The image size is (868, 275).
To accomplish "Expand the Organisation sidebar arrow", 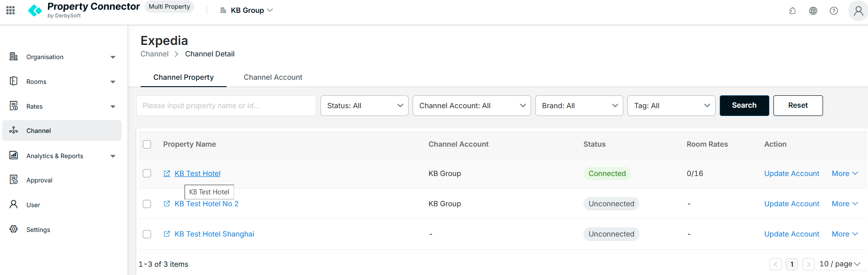I will pos(113,57).
